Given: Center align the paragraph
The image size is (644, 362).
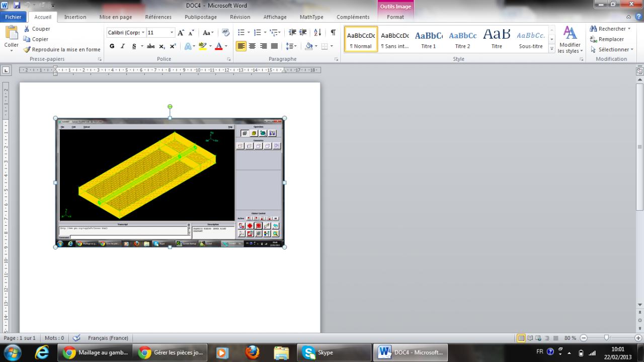Looking at the screenshot, I should point(252,46).
